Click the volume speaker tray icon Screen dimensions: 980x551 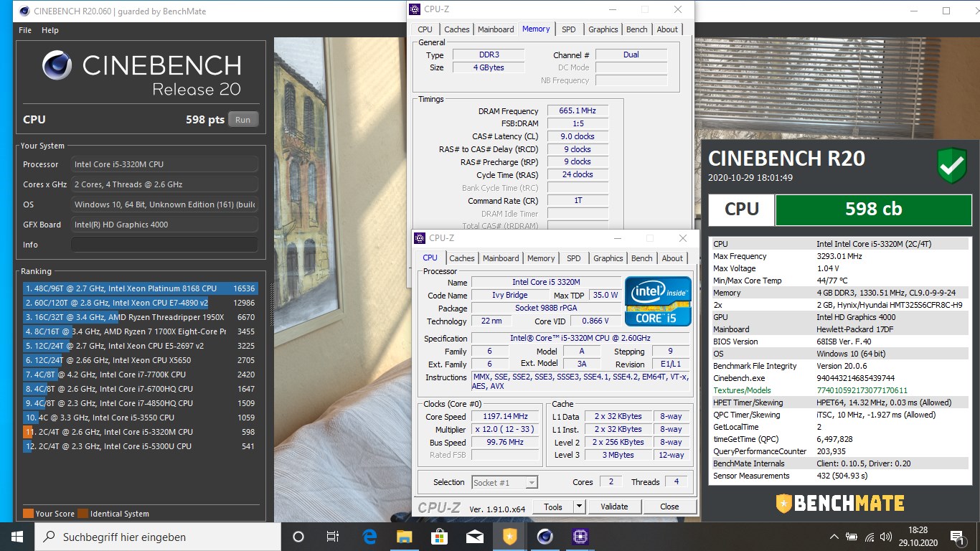(x=887, y=537)
